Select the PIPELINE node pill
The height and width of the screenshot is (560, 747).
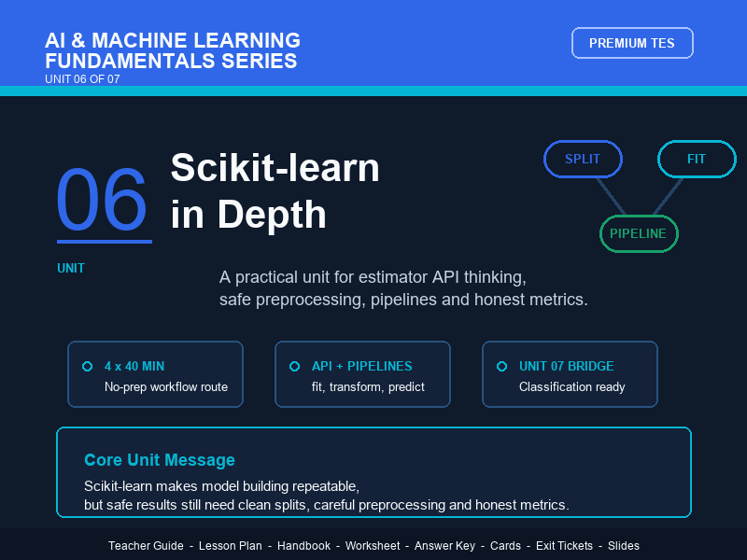coord(639,233)
